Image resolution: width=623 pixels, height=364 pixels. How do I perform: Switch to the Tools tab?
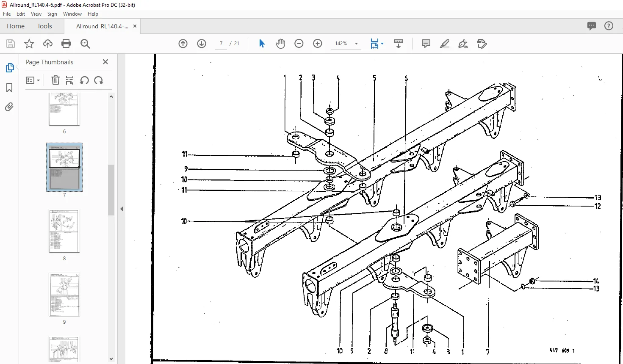44,26
